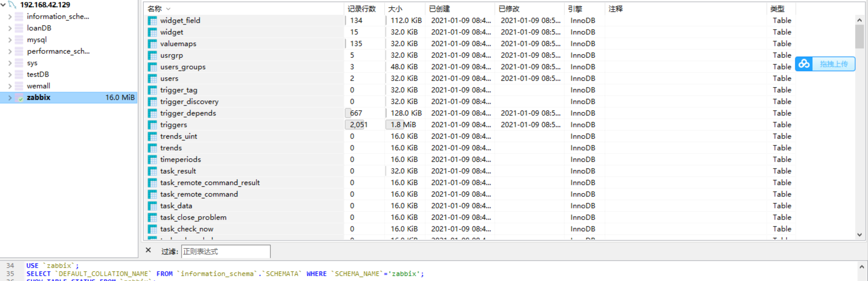Click the loanDB database icon
This screenshot has width=868, height=281.
point(19,28)
